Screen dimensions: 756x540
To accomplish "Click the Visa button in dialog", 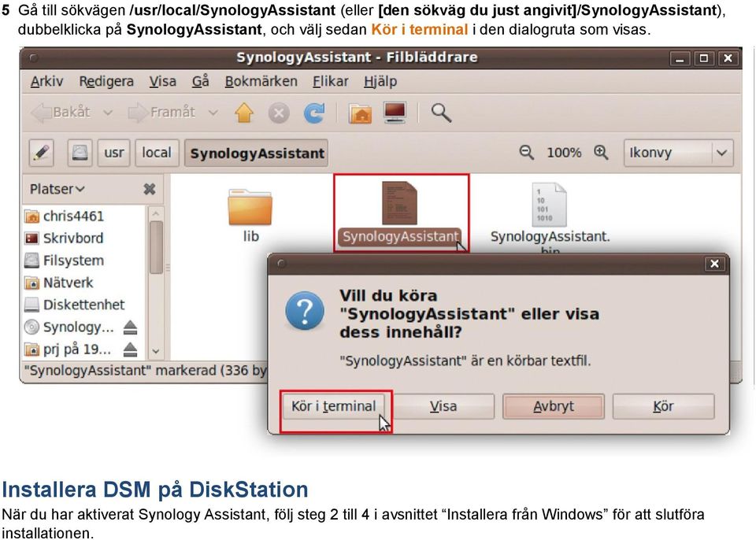I will (x=443, y=406).
